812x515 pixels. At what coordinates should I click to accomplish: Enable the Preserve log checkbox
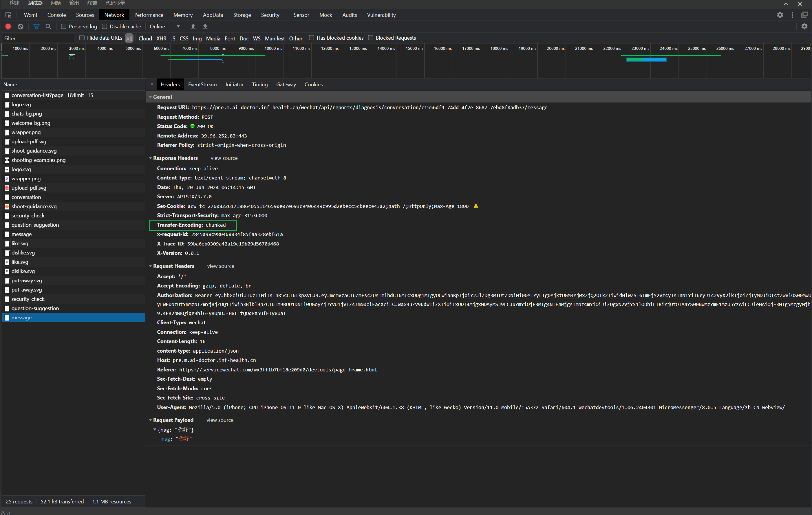click(x=63, y=26)
